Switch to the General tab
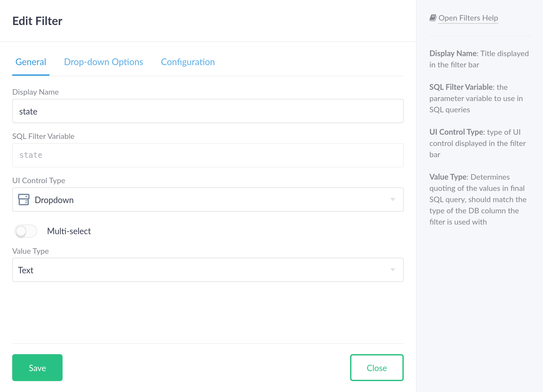This screenshot has width=543, height=392. click(x=31, y=62)
